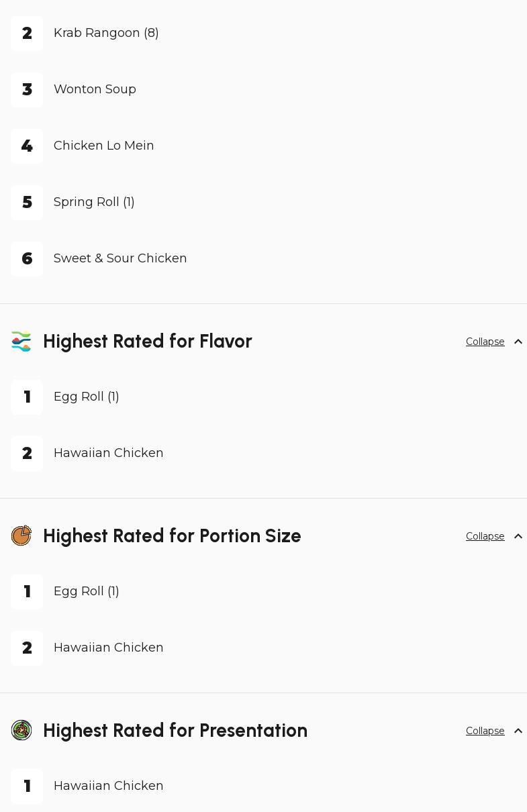Open Sweet & Sour Chicken item
527x812 pixels.
(120, 258)
